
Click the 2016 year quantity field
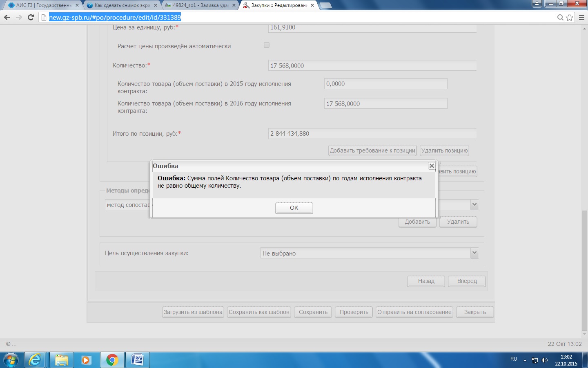point(385,103)
